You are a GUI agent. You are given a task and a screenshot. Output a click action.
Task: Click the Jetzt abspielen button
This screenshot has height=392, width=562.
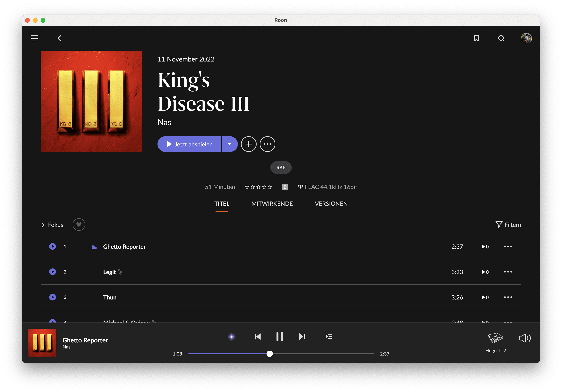pos(190,144)
